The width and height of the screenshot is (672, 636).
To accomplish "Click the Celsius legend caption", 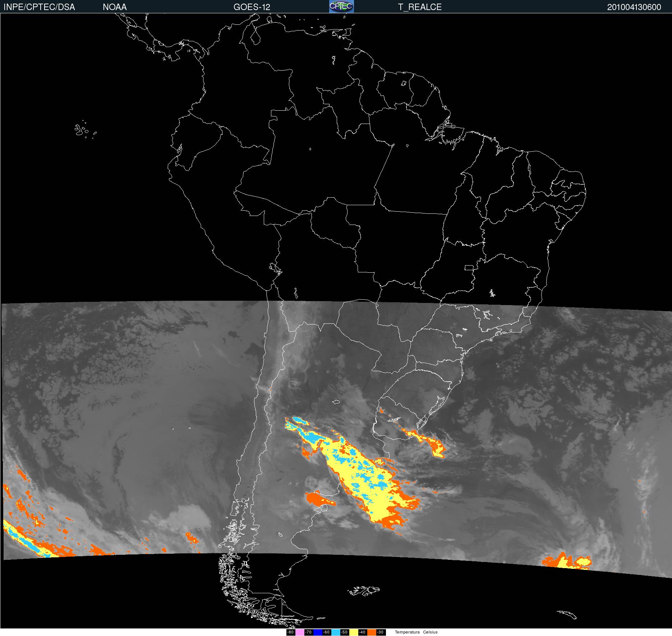I will pos(430,632).
